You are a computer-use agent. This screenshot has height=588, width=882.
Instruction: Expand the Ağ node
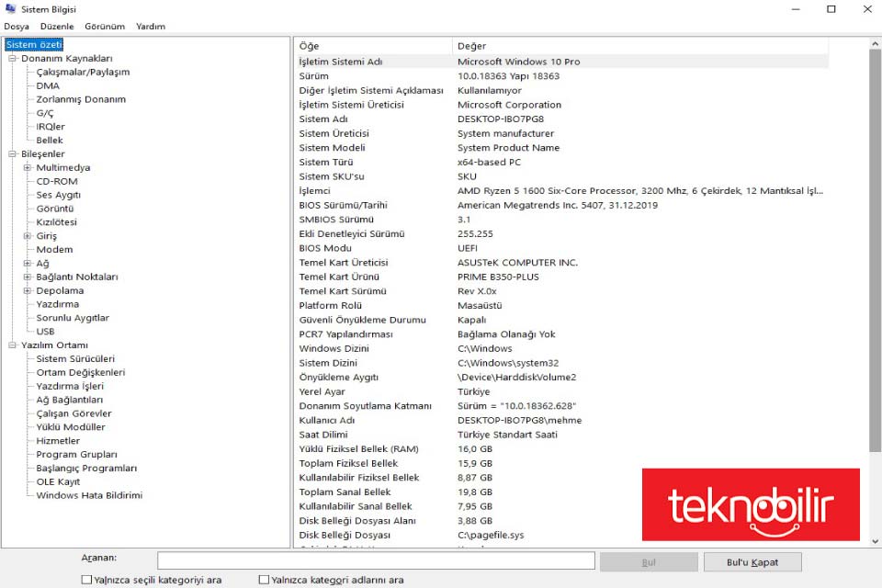(x=27, y=264)
